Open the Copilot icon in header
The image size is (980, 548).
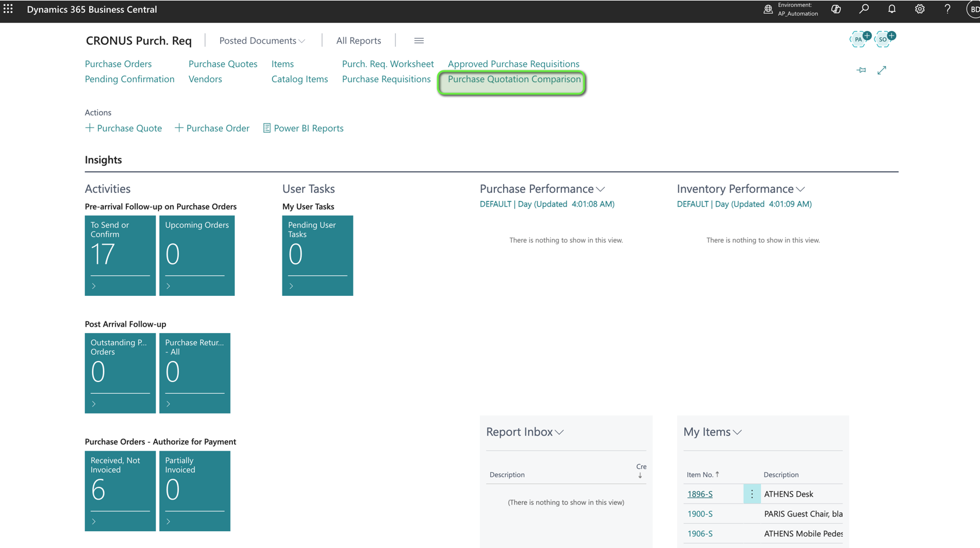coord(836,9)
